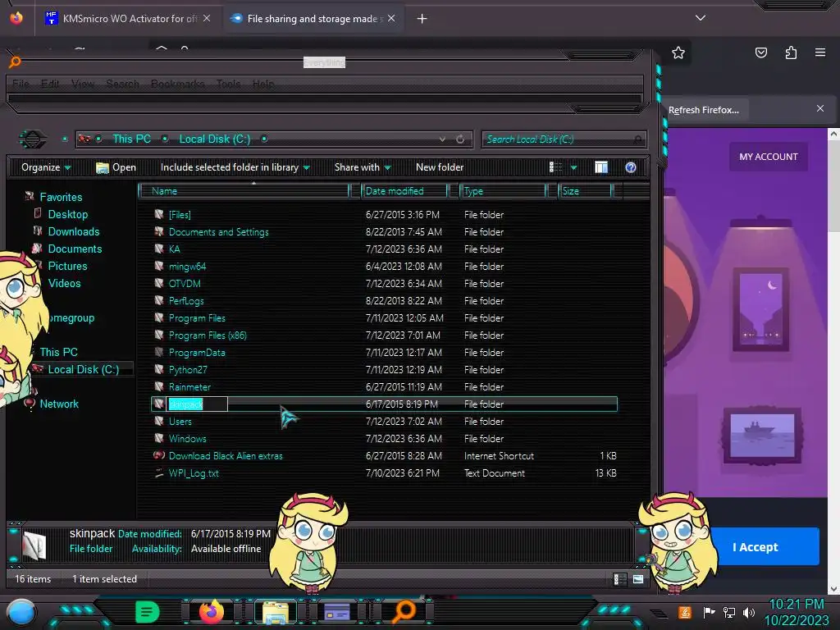Expand the Local Disk (C:) breadcrumb arrow
Viewport: 840px width, 630px height.
click(264, 139)
